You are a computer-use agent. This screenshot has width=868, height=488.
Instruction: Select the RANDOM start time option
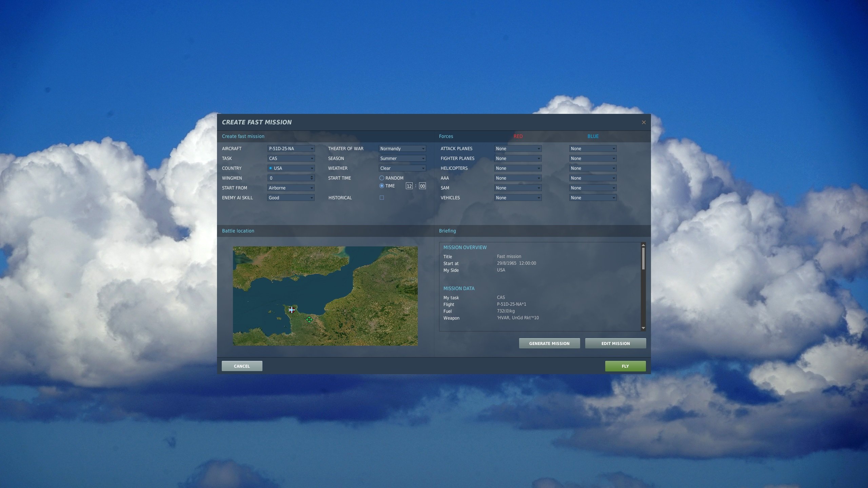(382, 178)
